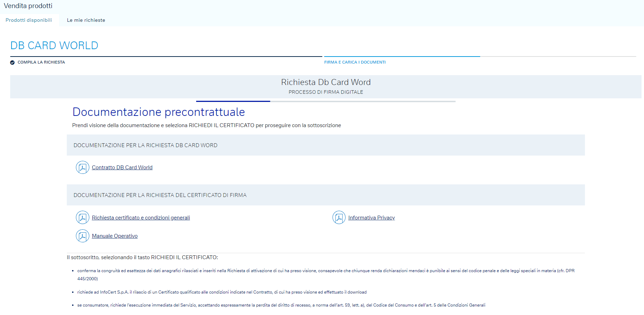Click the Documentazione precontrattuale heading

tap(159, 112)
